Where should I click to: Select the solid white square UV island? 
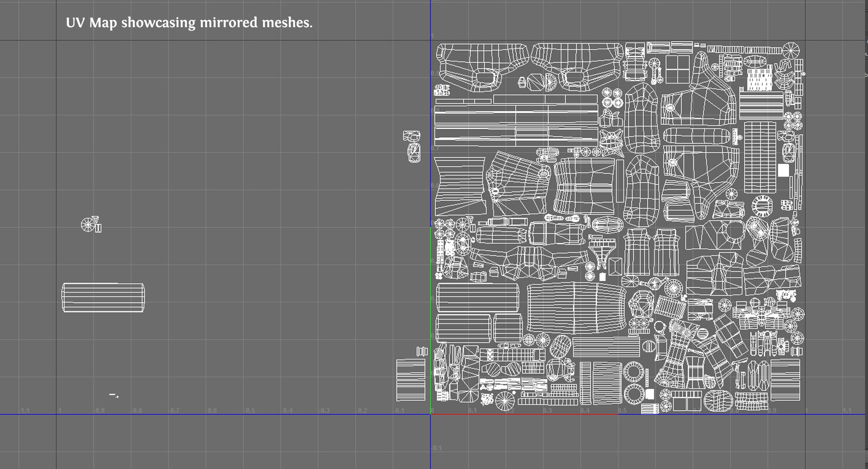click(x=783, y=170)
